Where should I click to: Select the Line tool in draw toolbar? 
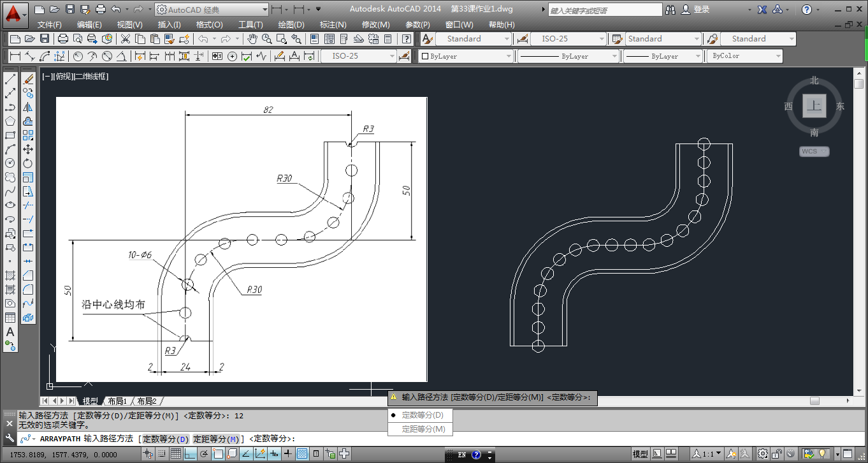tap(10, 79)
